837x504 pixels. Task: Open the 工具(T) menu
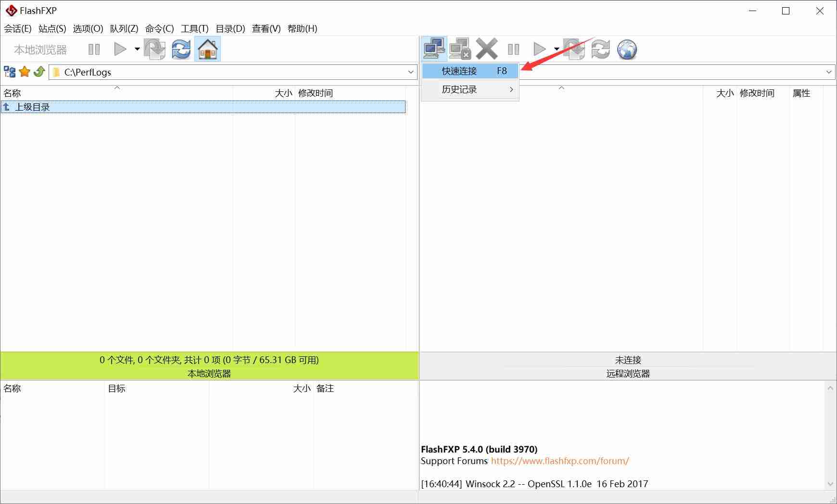click(x=194, y=28)
